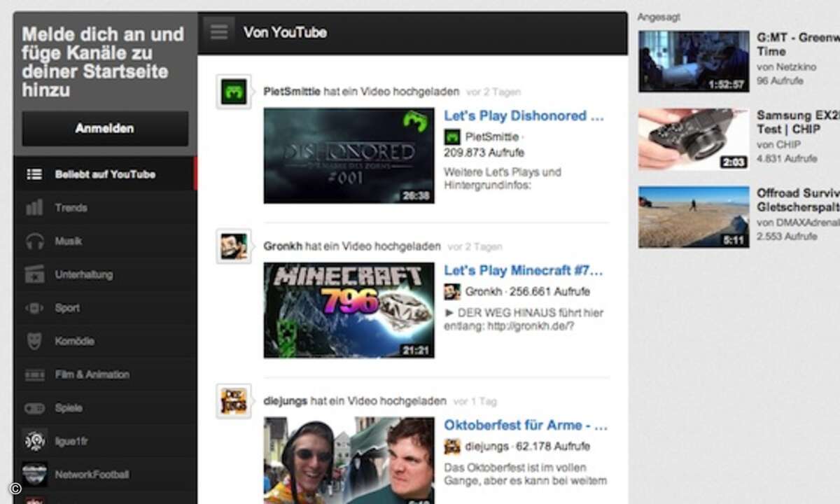
Task: Play the Oktoberfest video thumbnail
Action: 349,460
